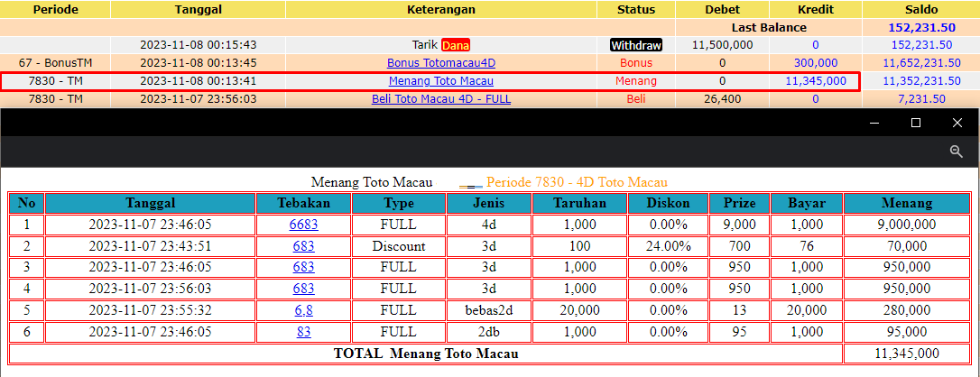Select the 95,000 menang amount
This screenshot has height=377, width=980.
click(906, 332)
